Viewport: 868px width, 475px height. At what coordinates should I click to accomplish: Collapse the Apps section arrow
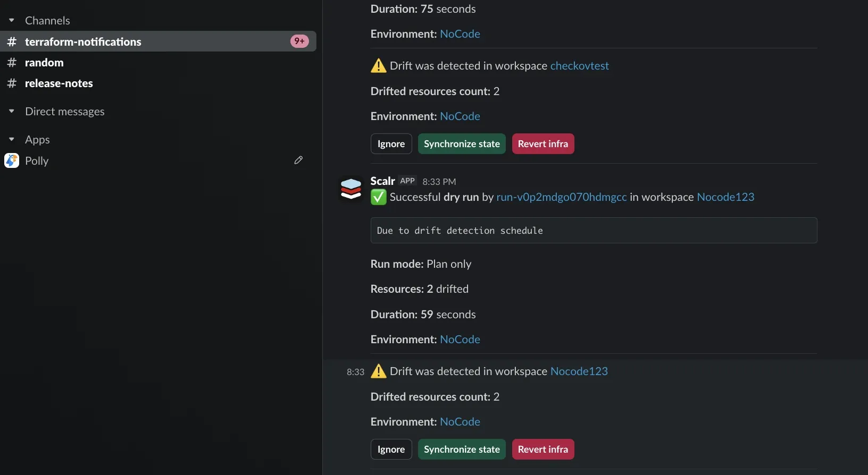point(12,140)
